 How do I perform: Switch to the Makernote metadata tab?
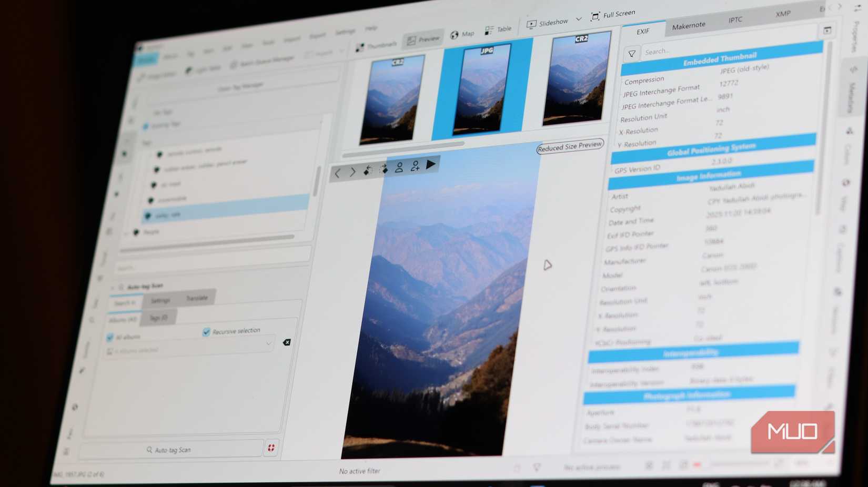point(689,25)
